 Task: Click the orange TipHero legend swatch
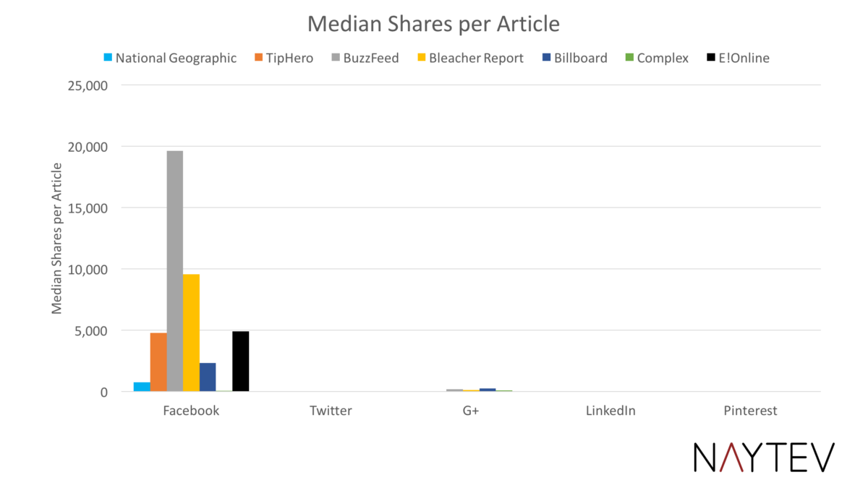[258, 57]
